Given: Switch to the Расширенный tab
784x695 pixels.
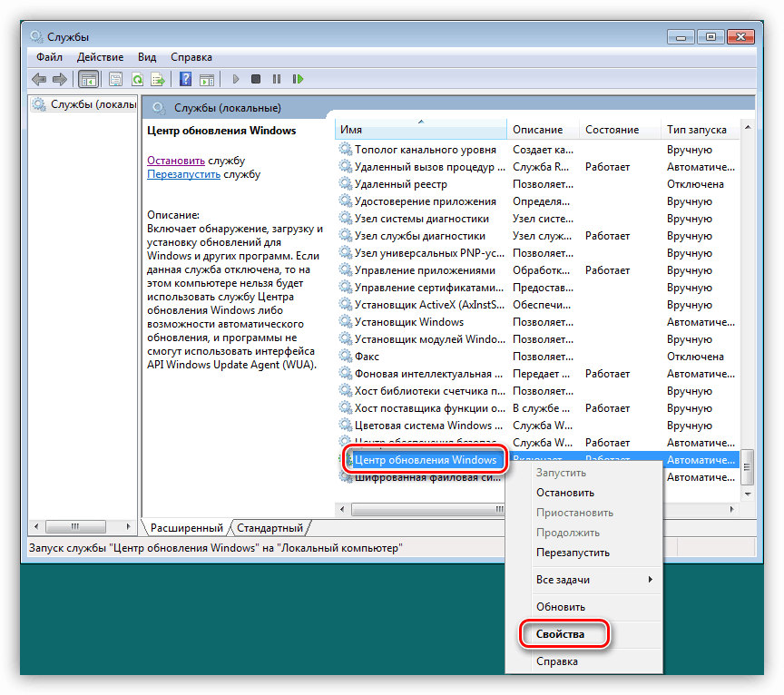Looking at the screenshot, I should pyautogui.click(x=187, y=527).
